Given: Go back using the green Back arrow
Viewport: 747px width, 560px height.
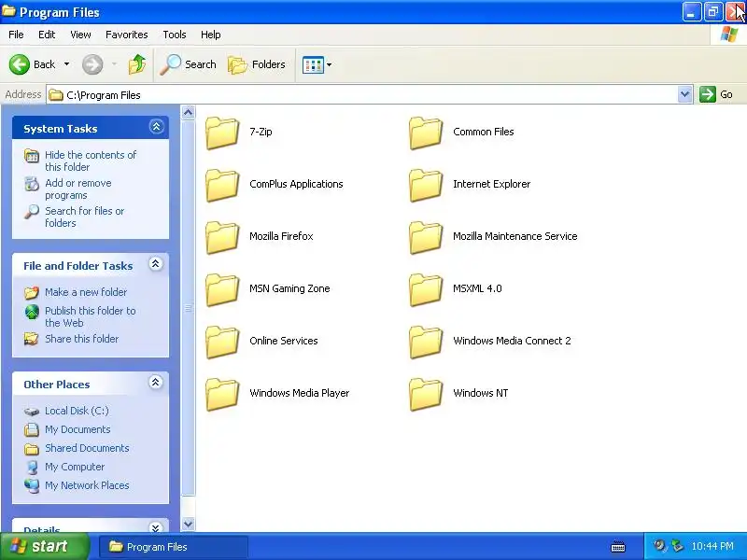Looking at the screenshot, I should pyautogui.click(x=20, y=64).
